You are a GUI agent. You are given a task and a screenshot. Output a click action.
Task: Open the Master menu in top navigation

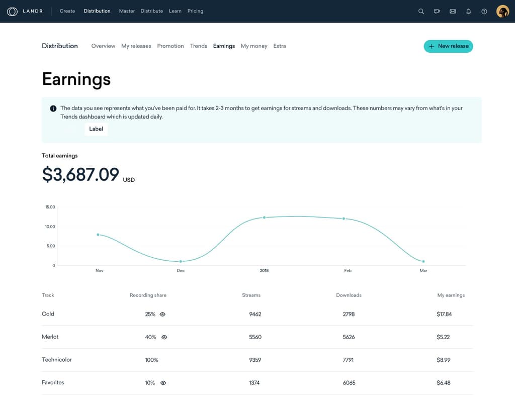(x=127, y=11)
